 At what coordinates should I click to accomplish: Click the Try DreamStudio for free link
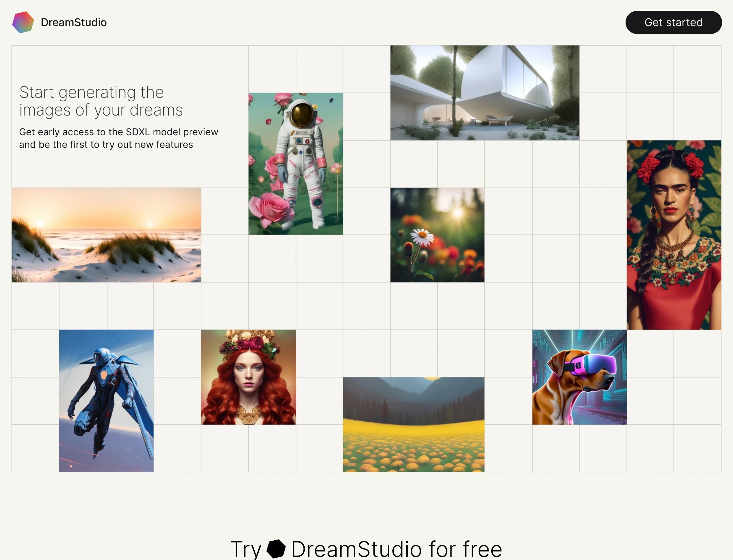[366, 546]
